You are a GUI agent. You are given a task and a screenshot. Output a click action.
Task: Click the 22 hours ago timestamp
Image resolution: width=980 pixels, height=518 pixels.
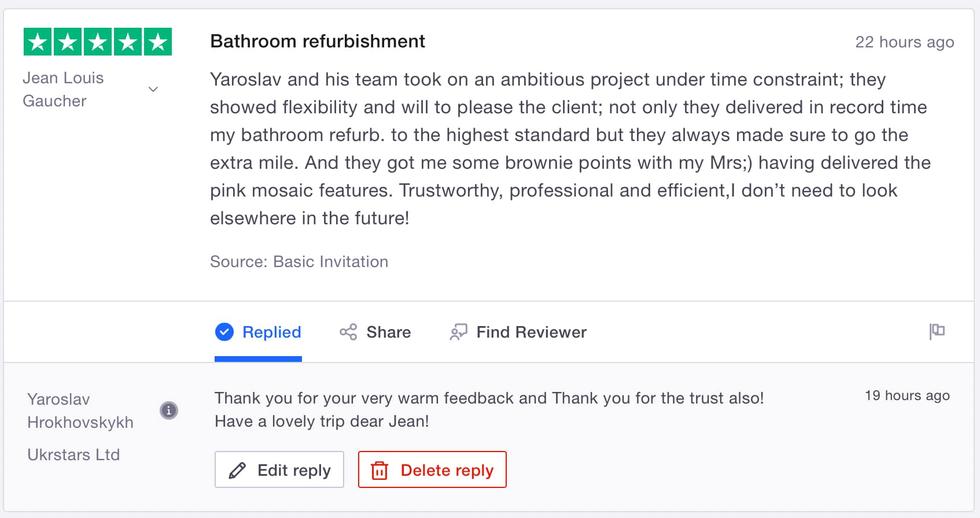click(904, 42)
